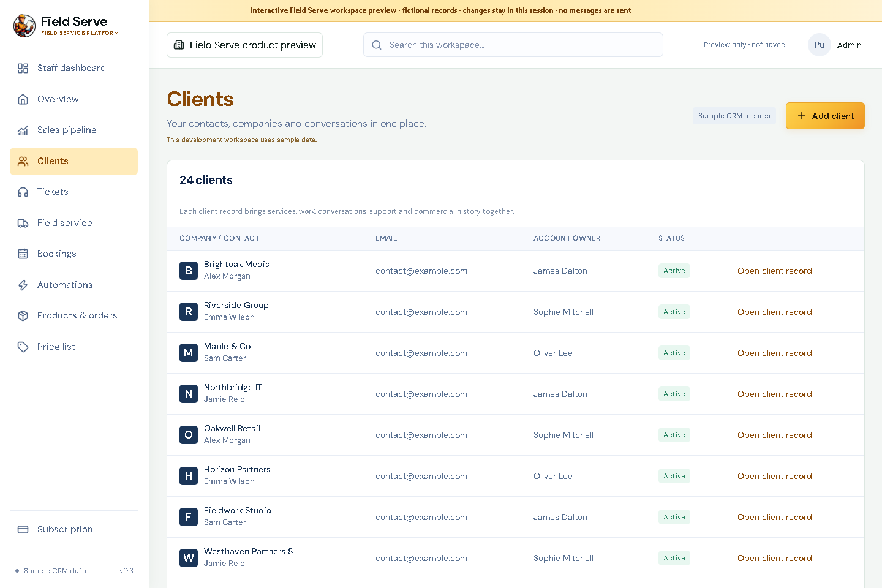Click Sophie Mitchell in Oakwell Retail row
Screen dimensions: 882x588
point(563,435)
